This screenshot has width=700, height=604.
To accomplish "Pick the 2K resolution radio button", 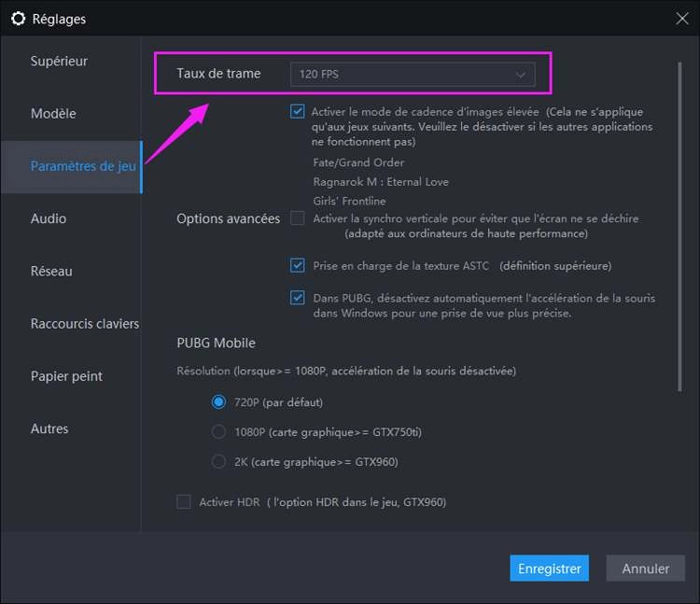I will pos(219,461).
